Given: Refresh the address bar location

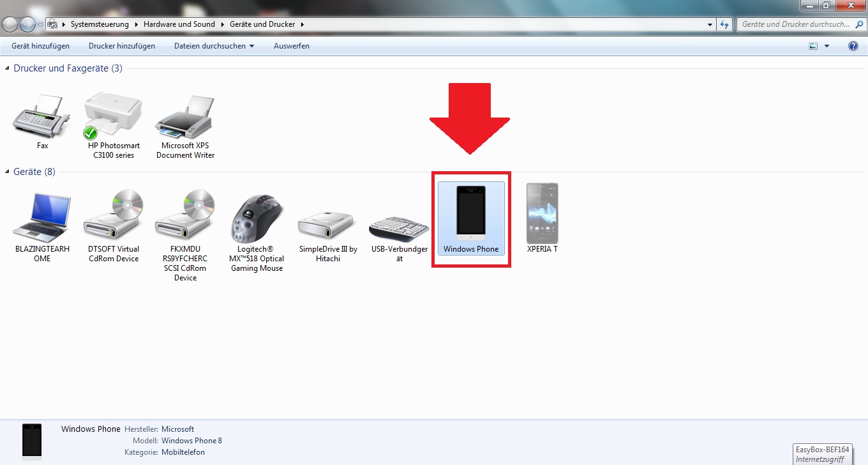Looking at the screenshot, I should point(724,24).
